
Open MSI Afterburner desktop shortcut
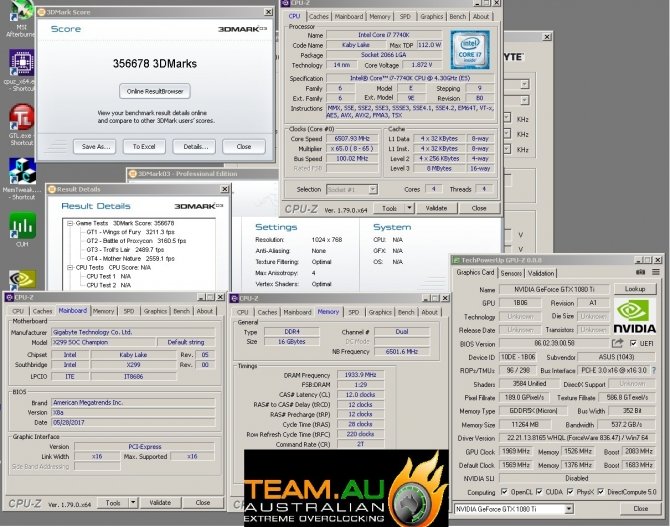[x=19, y=17]
